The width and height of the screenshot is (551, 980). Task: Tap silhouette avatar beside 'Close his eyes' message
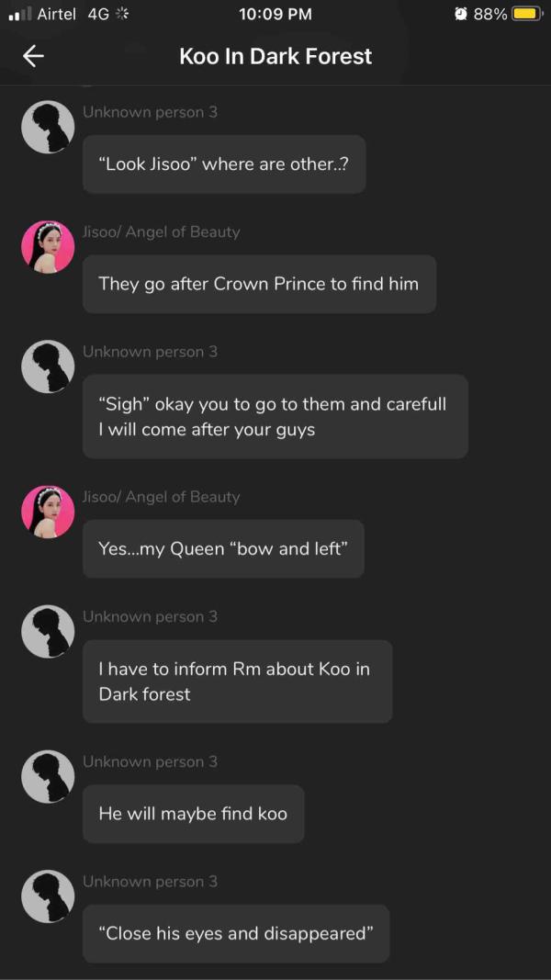[x=48, y=896]
